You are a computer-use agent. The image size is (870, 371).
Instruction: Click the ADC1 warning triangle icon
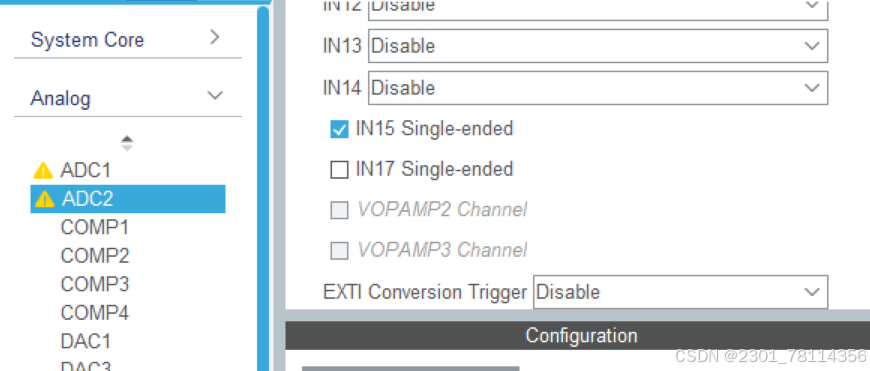click(x=43, y=170)
